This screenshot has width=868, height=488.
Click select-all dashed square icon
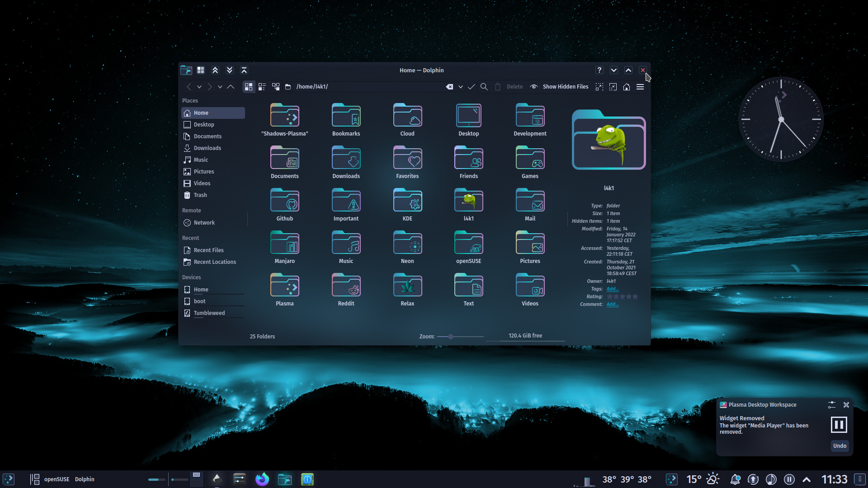[599, 87]
